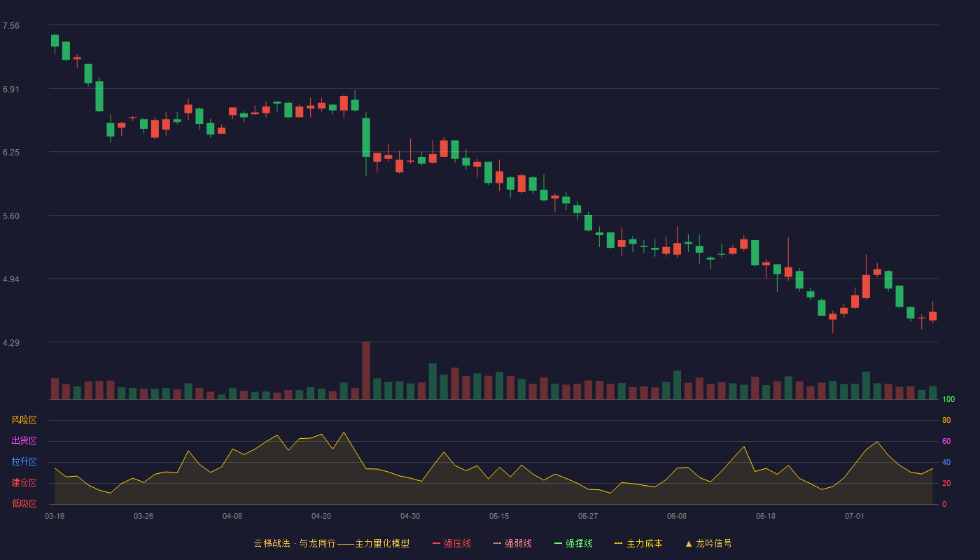Toggle the 强弱线 legend entry

pyautogui.click(x=512, y=543)
